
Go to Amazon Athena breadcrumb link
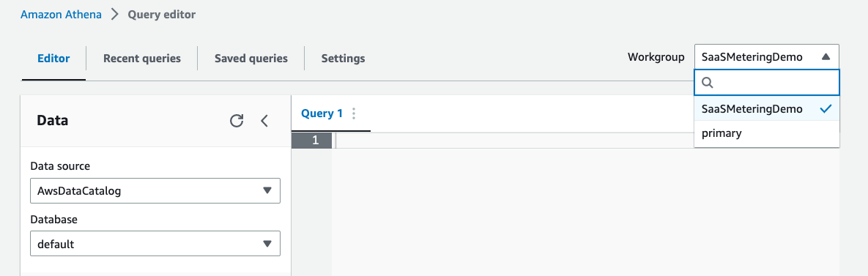point(61,15)
